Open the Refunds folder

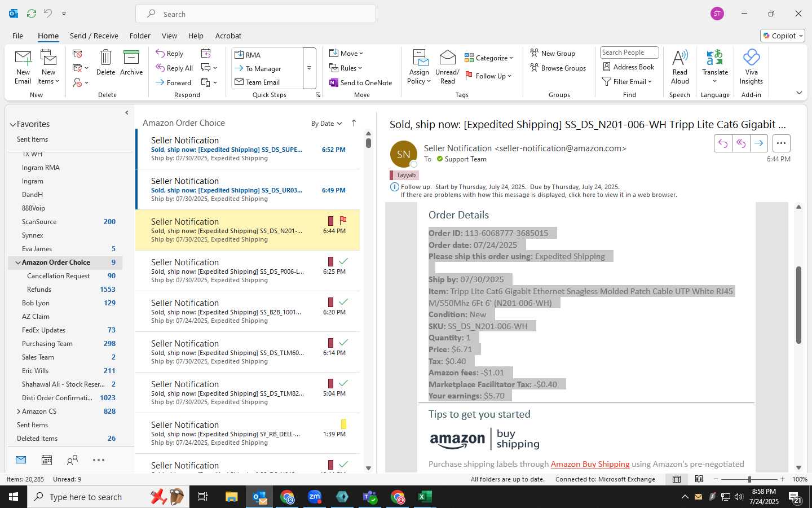click(65, 290)
